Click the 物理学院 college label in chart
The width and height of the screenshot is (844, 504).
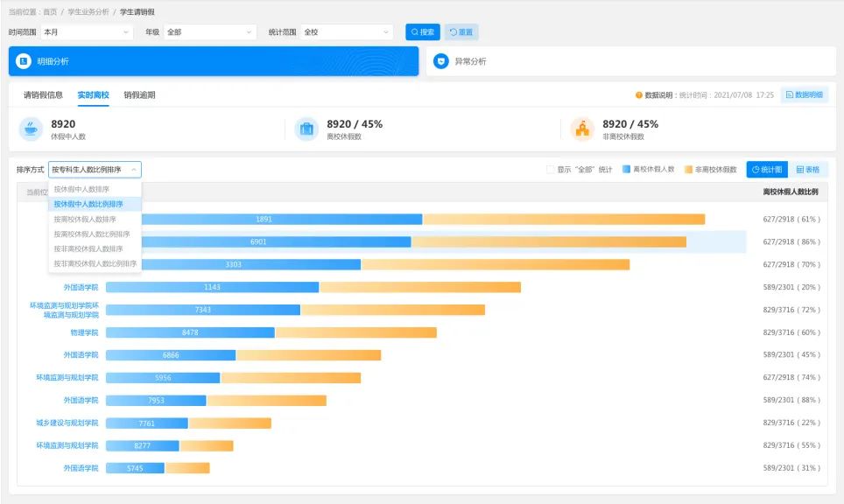tap(84, 332)
